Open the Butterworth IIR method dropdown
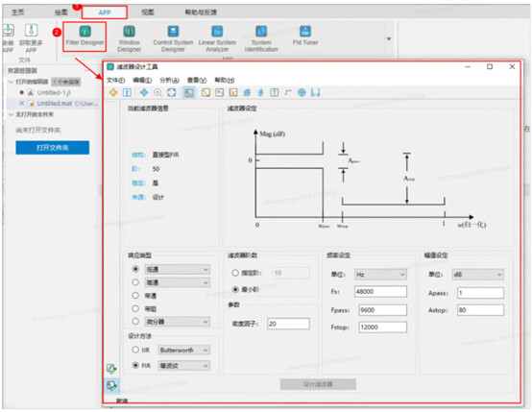The height and width of the screenshot is (412, 532). click(x=183, y=350)
